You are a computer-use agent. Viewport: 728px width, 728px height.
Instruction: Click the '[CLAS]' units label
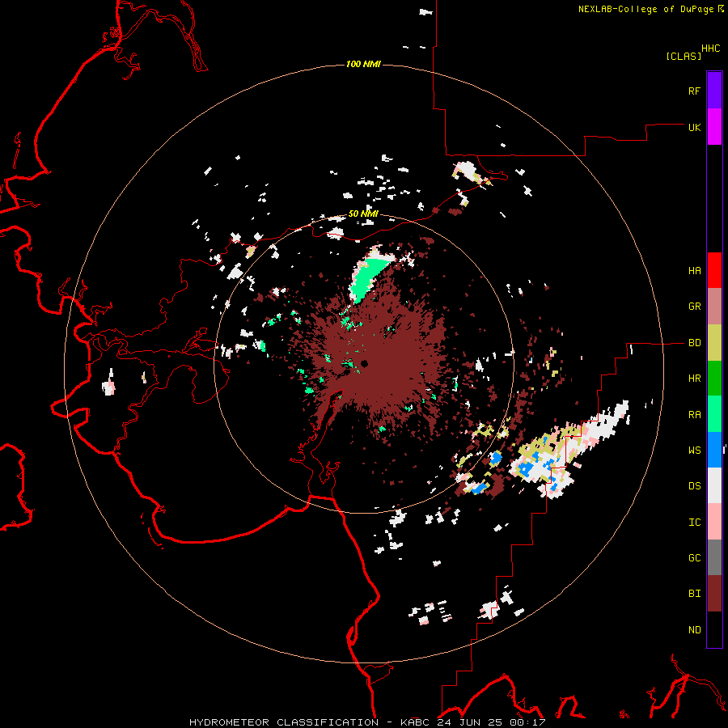tap(684, 57)
